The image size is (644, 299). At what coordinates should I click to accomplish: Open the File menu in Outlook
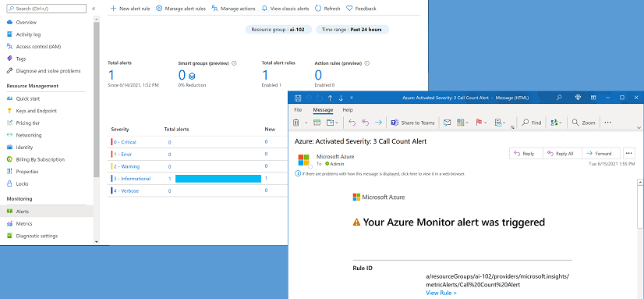(298, 110)
